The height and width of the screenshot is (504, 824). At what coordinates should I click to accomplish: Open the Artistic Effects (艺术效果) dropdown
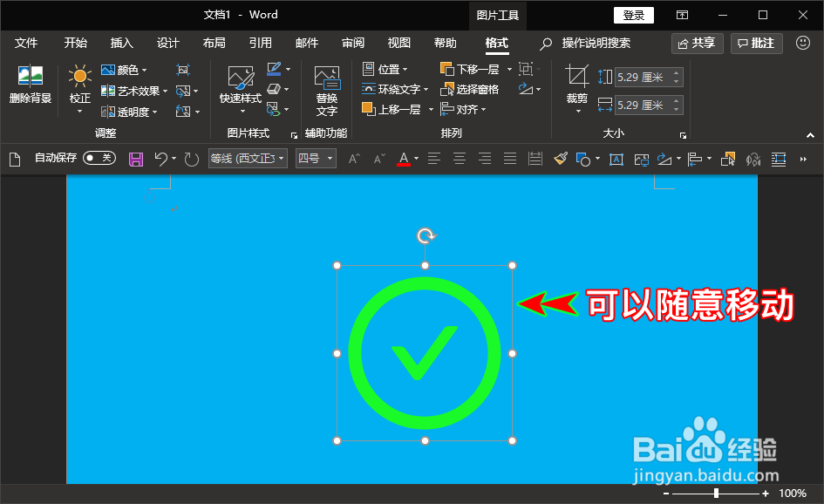134,91
